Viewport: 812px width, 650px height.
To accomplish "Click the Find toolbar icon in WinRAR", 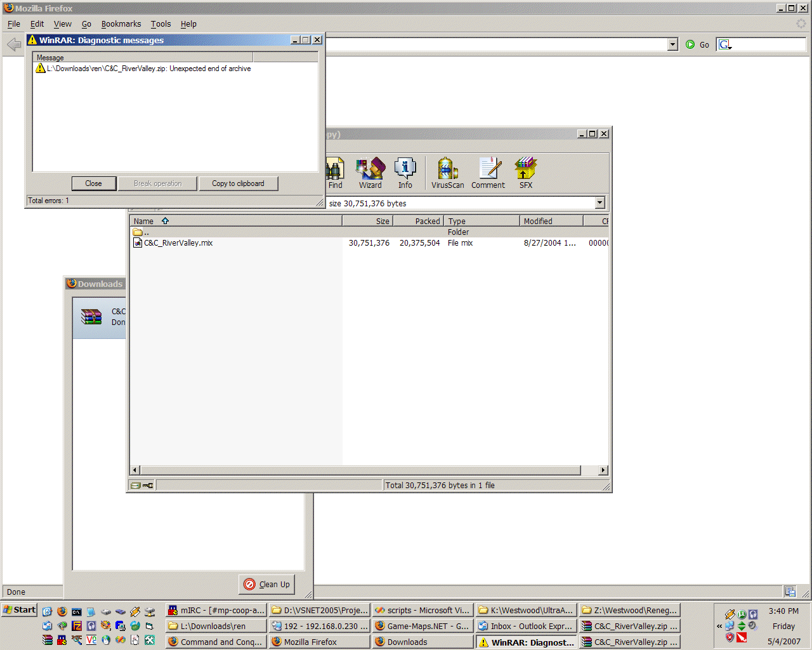I will coord(335,173).
